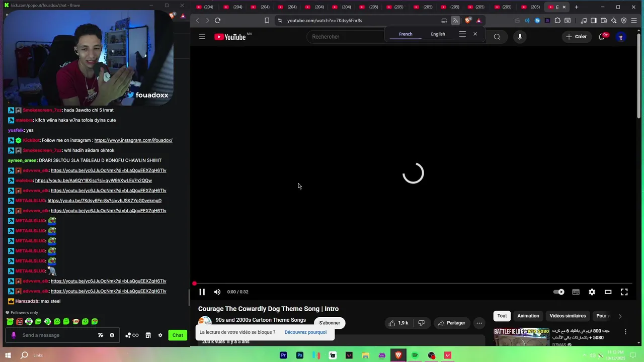Viewport: 644px width, 362px height.
Task: Open media control music note icon
Action: pyautogui.click(x=584, y=21)
